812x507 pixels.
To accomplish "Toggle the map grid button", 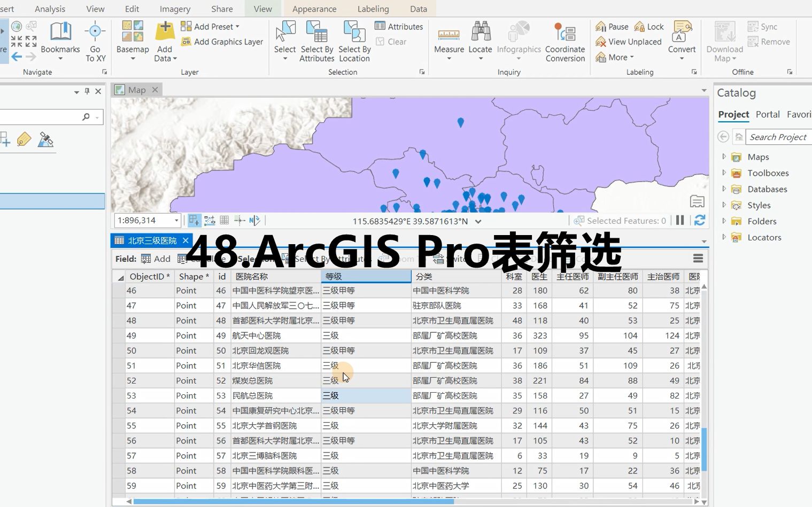I will click(x=225, y=220).
